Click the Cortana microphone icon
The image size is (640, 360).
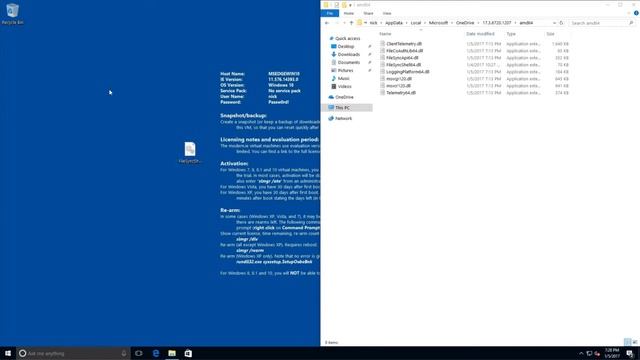(124, 353)
